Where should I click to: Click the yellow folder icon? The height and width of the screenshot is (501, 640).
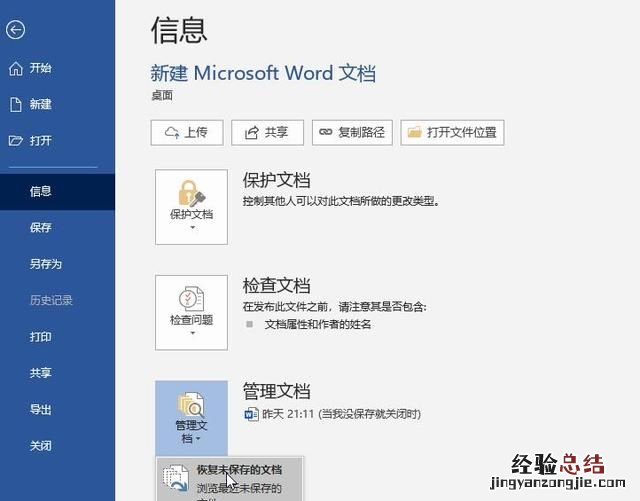(414, 132)
